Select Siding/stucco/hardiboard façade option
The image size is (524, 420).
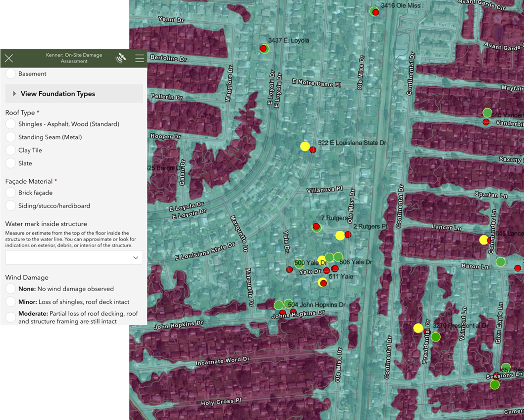tap(11, 206)
